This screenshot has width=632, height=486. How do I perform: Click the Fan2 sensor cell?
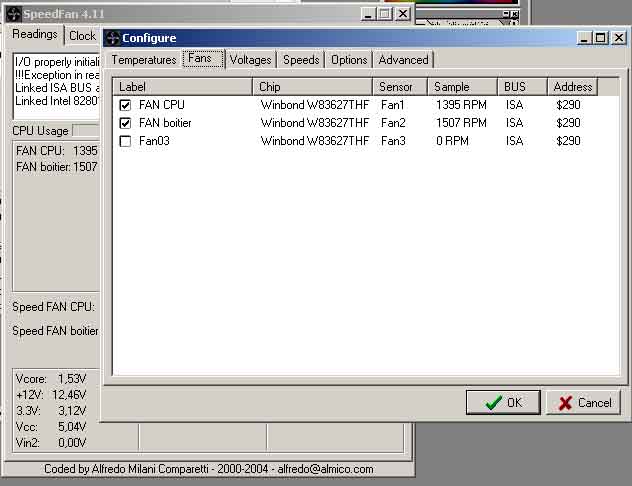[393, 123]
